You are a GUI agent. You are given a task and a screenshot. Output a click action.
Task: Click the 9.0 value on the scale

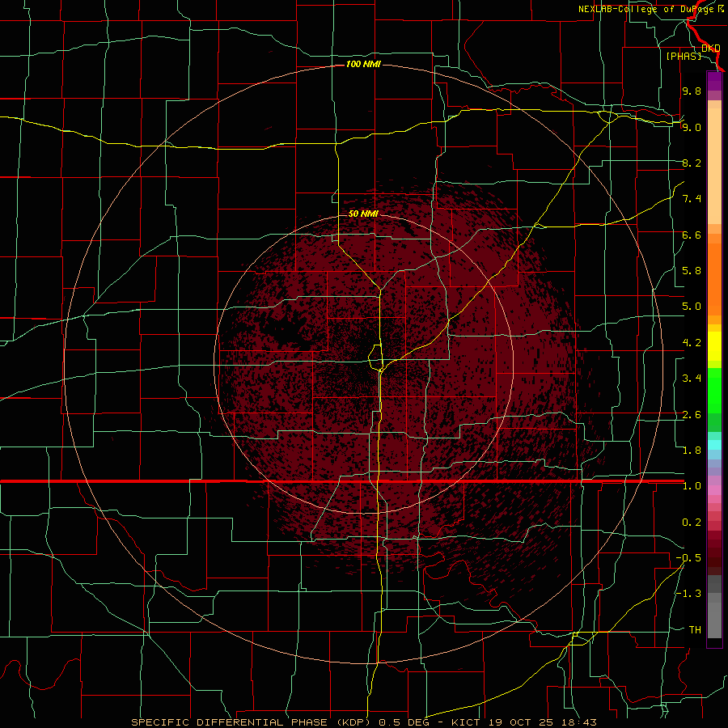[x=692, y=127]
